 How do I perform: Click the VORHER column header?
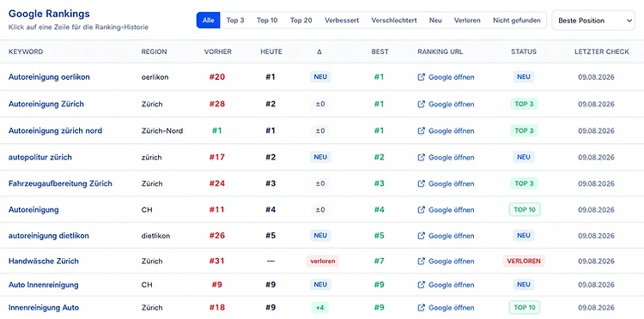(x=218, y=51)
